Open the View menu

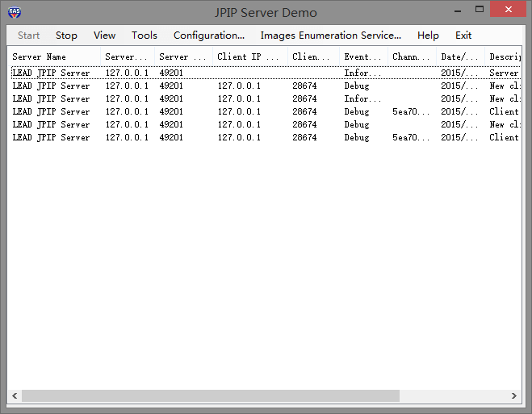[104, 36]
